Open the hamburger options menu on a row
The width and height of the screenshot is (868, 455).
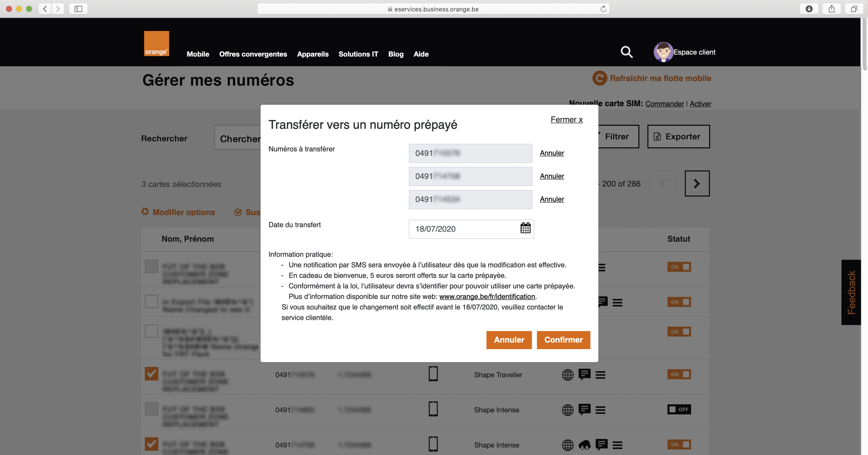pyautogui.click(x=601, y=375)
